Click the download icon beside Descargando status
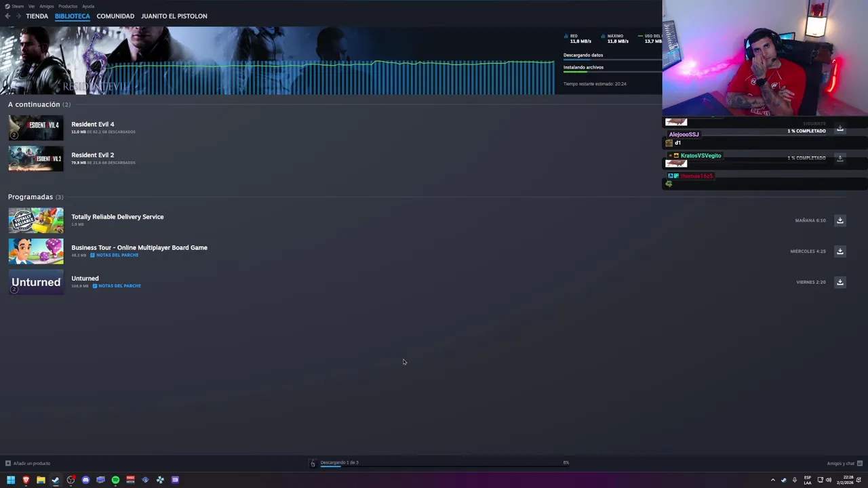 tap(313, 464)
